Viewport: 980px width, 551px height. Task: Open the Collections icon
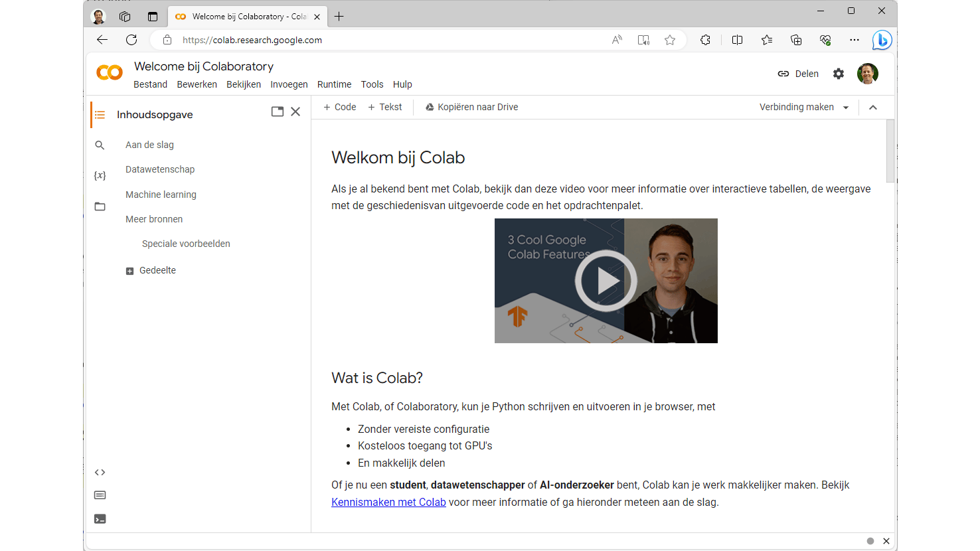[796, 40]
